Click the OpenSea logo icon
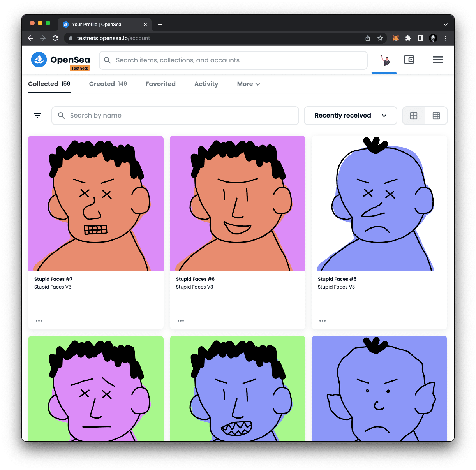Viewport: 476px width, 470px height. [39, 60]
